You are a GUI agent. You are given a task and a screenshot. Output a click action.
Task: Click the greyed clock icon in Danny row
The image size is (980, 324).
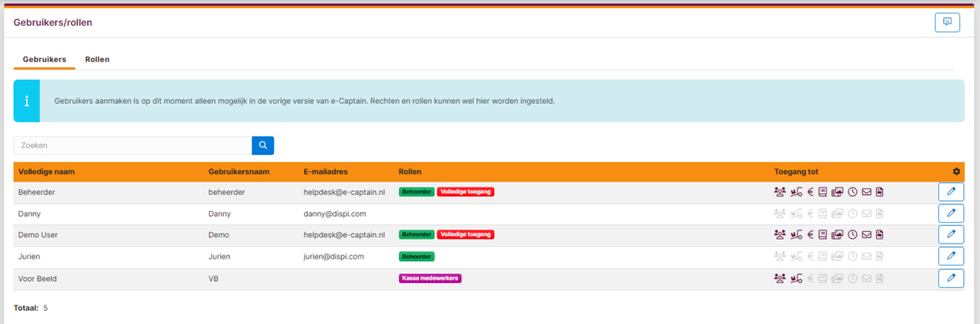[853, 213]
